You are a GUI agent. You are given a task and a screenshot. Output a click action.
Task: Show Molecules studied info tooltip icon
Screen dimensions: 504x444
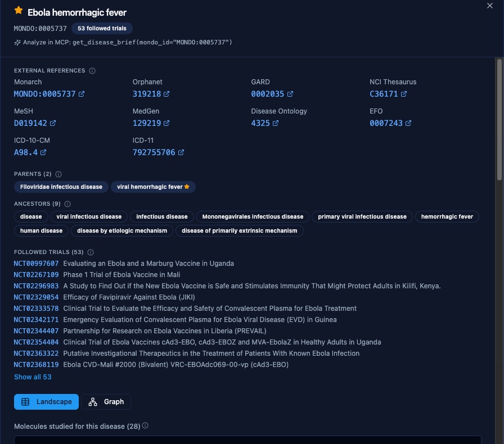145,425
